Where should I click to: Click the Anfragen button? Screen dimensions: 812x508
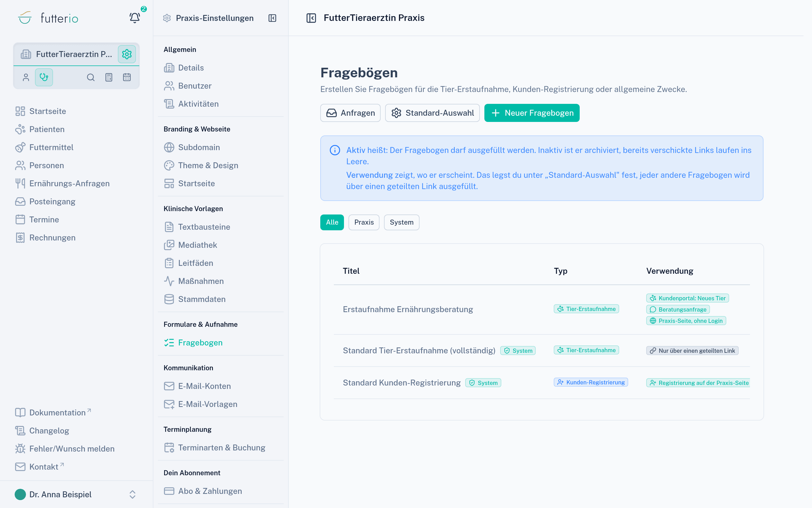coord(350,113)
